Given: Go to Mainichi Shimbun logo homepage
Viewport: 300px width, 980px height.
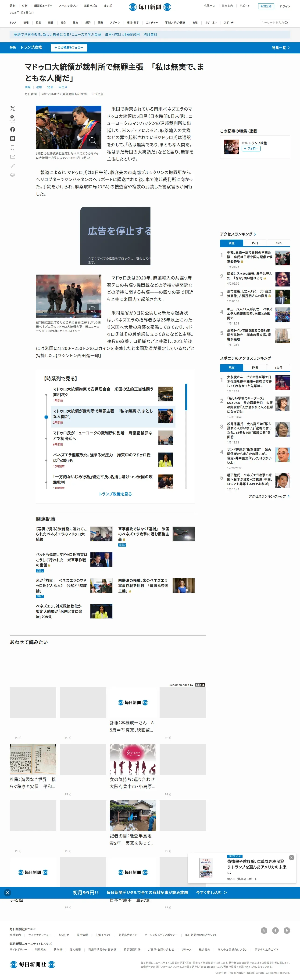Looking at the screenshot, I should pyautogui.click(x=150, y=7).
